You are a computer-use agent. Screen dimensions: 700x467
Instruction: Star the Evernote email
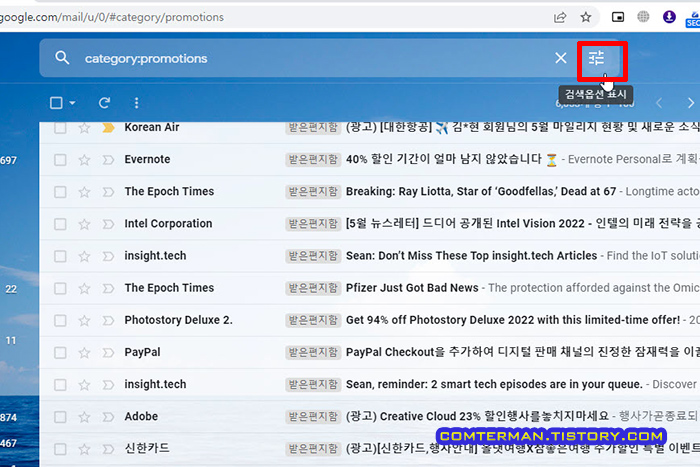[x=84, y=160]
